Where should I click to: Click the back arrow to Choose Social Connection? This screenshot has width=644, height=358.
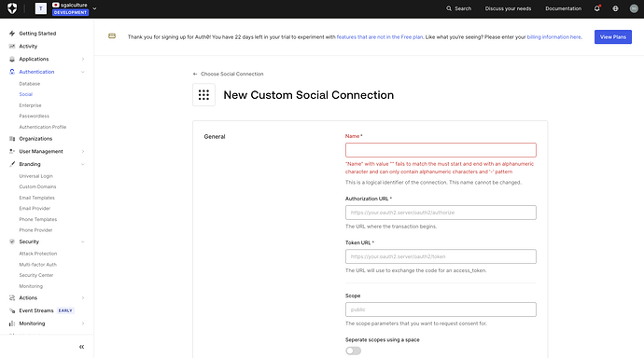(195, 74)
